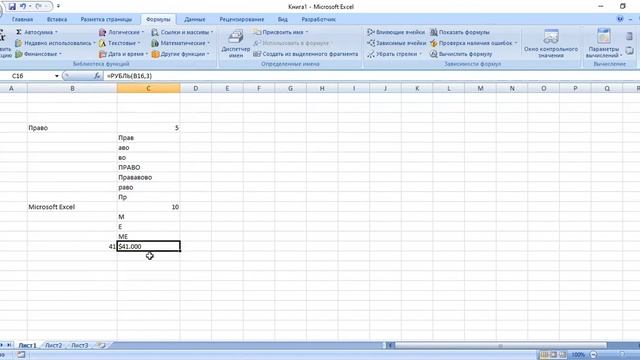Switch to the Вид tab
Screen dimensions: 640x360
point(282,19)
